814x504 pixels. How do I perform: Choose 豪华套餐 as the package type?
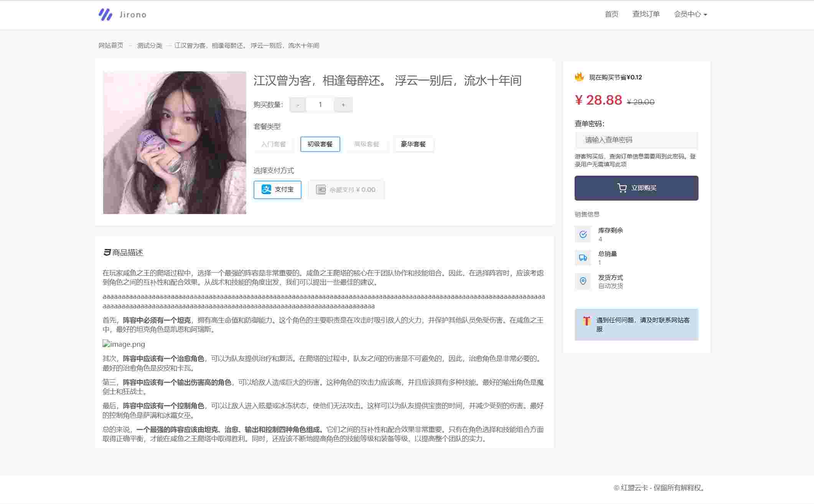(x=414, y=144)
